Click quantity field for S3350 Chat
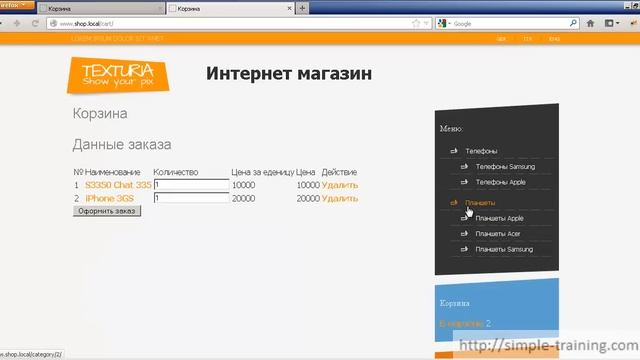640x360 pixels. coord(191,185)
